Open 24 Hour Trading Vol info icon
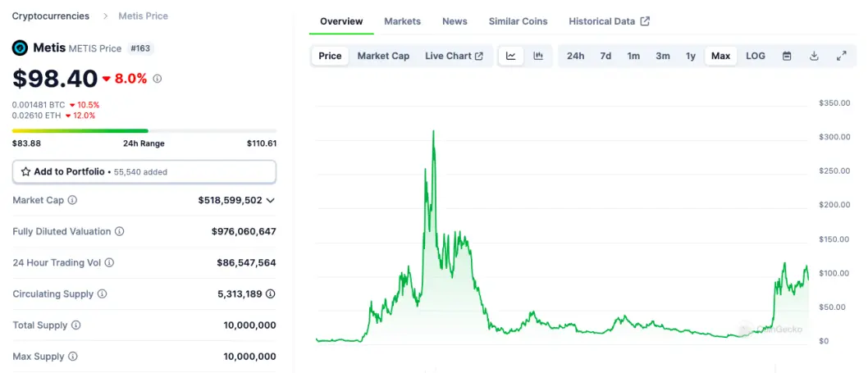This screenshot has height=373, width=868. point(109,262)
